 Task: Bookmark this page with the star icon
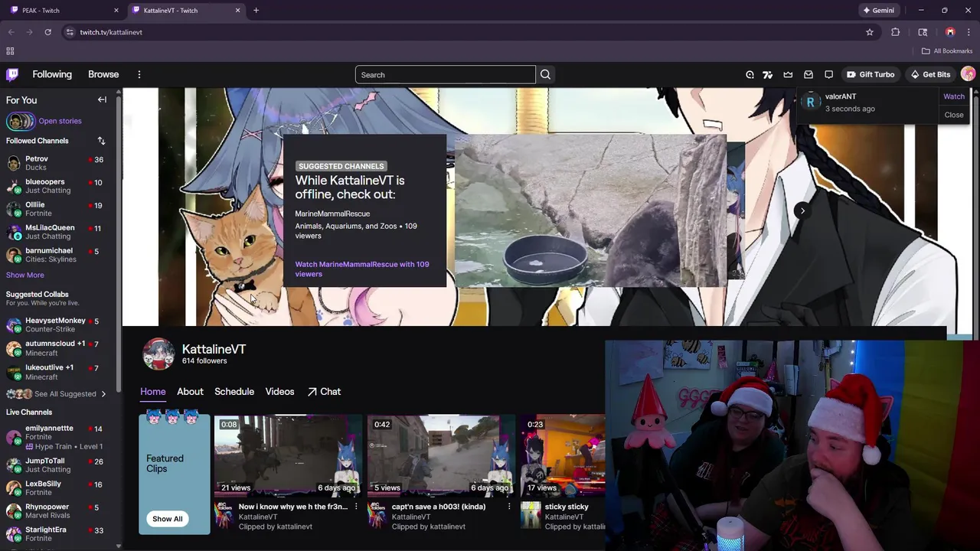click(x=870, y=32)
